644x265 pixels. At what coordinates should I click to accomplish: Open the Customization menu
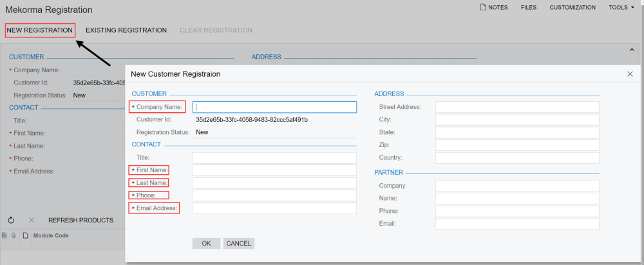point(572,8)
